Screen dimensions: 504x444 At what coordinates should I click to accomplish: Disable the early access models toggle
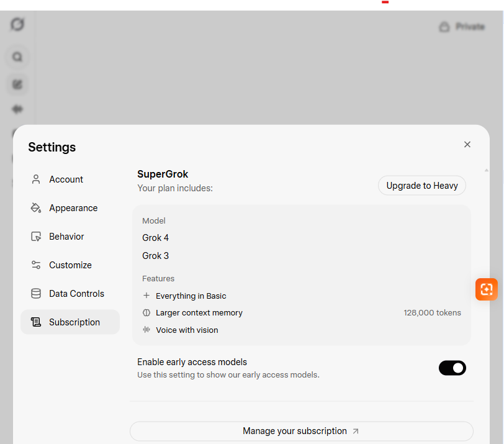click(x=452, y=368)
